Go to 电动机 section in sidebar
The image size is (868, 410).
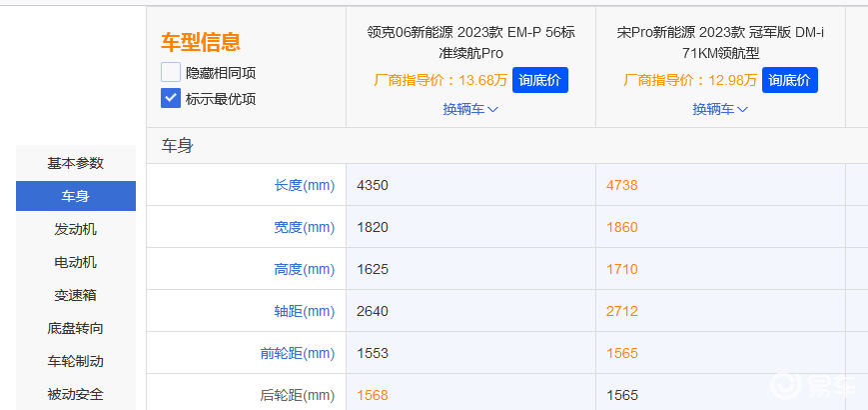[x=76, y=262]
